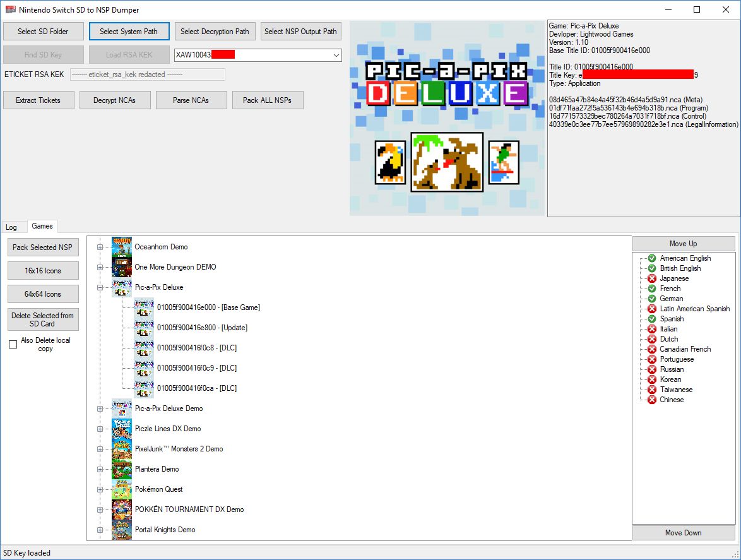The image size is (741, 560).
Task: Expand the Pic-a-Pix Deluxe Demo node
Action: [x=100, y=408]
